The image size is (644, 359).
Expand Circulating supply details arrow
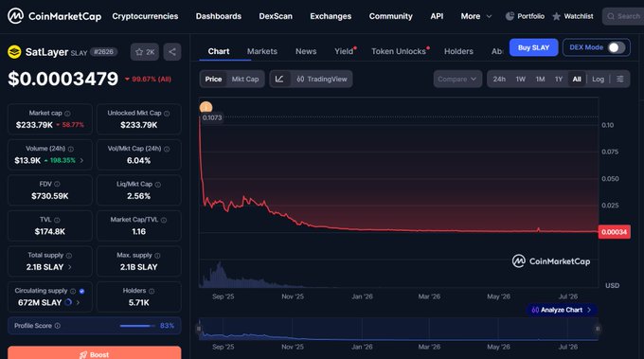pos(78,303)
